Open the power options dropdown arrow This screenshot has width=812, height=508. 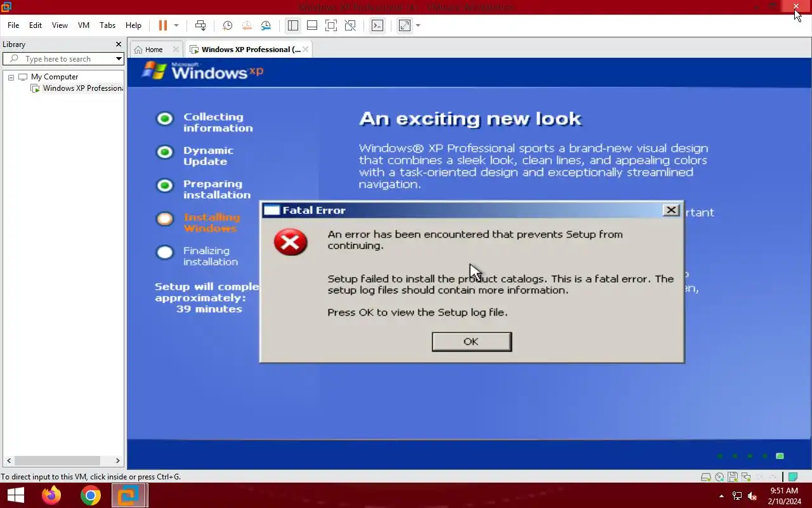click(176, 25)
